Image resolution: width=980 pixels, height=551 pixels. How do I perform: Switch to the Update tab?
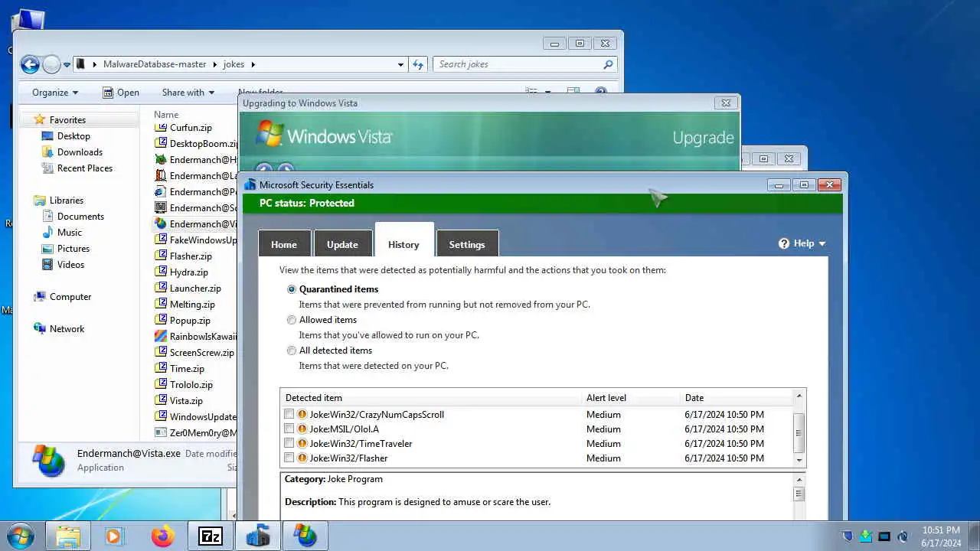point(342,244)
